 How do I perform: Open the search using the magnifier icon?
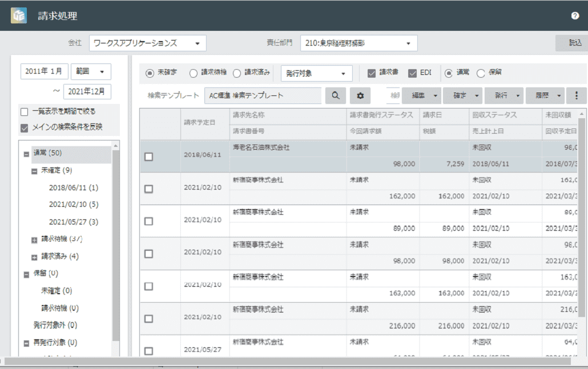[x=336, y=95]
